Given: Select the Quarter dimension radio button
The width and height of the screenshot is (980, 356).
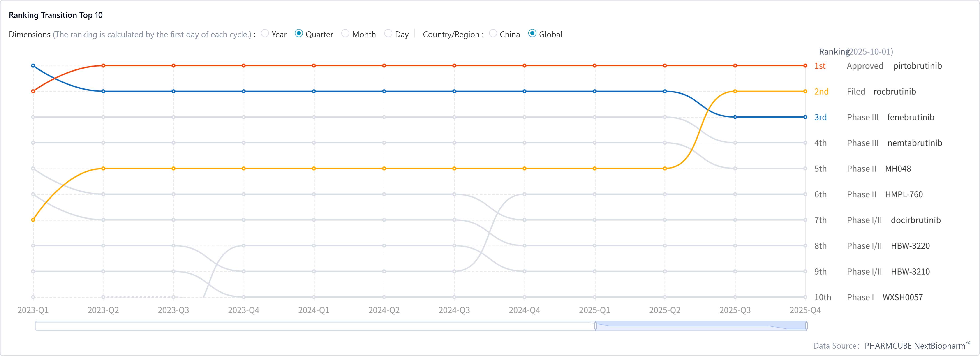Looking at the screenshot, I should coord(299,33).
